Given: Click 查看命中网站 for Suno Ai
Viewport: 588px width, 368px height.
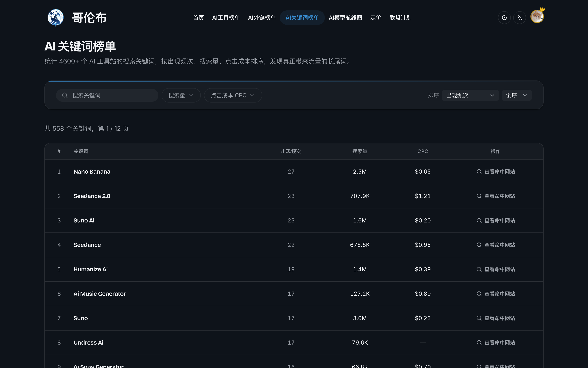Looking at the screenshot, I should [496, 220].
